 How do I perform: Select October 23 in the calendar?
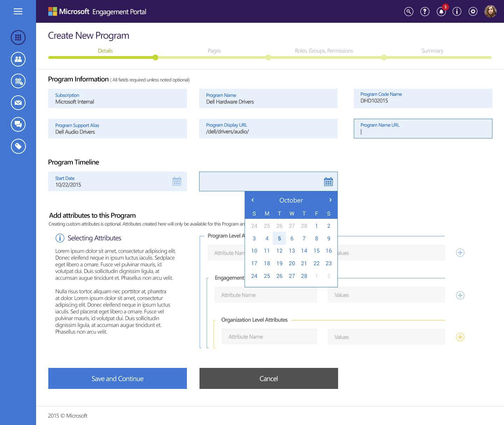tap(329, 263)
